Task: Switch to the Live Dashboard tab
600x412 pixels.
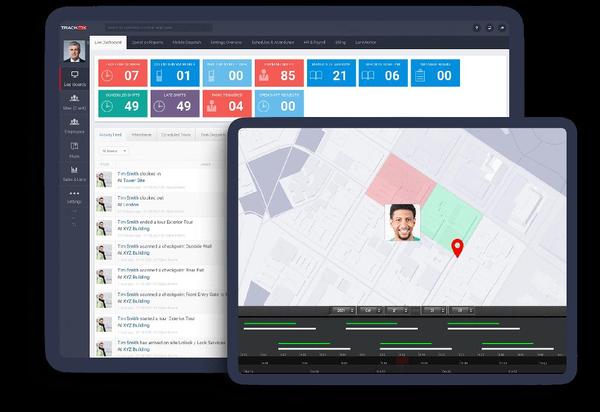Action: click(x=112, y=43)
